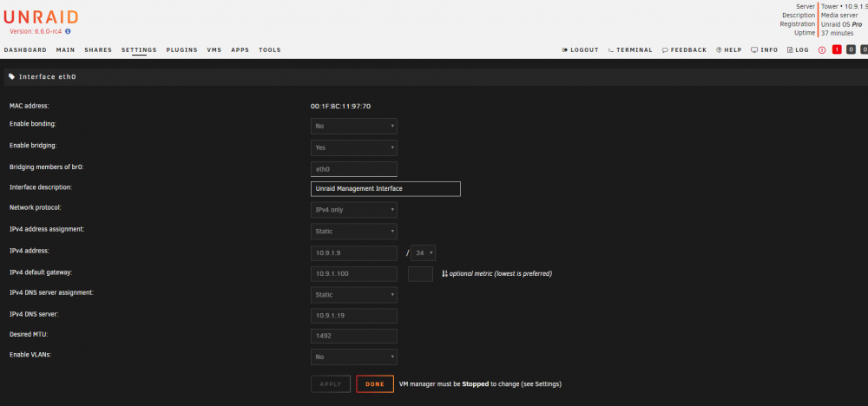Click the 'Enable bridging:' label
This screenshot has height=406, width=868.
tap(33, 146)
